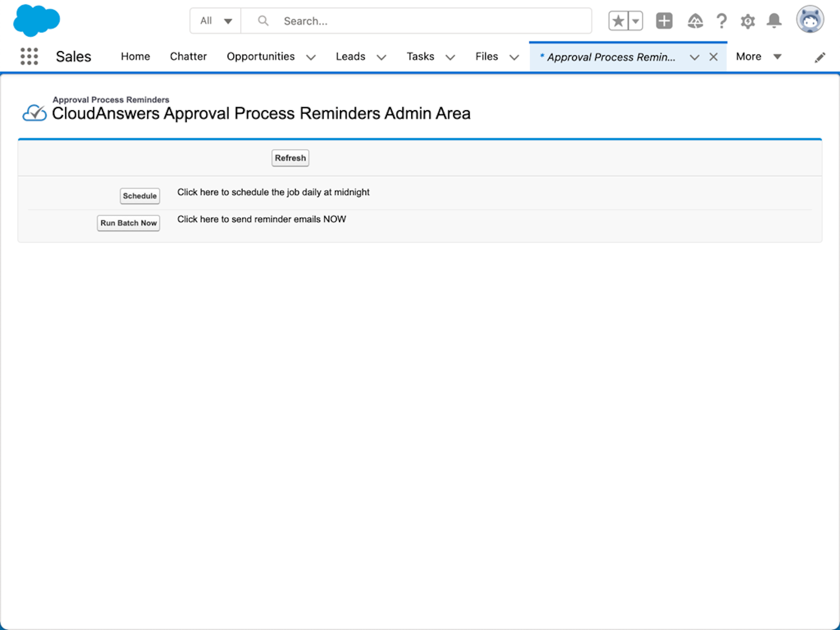This screenshot has height=630, width=840.
Task: View notifications via the bell icon
Action: (774, 21)
